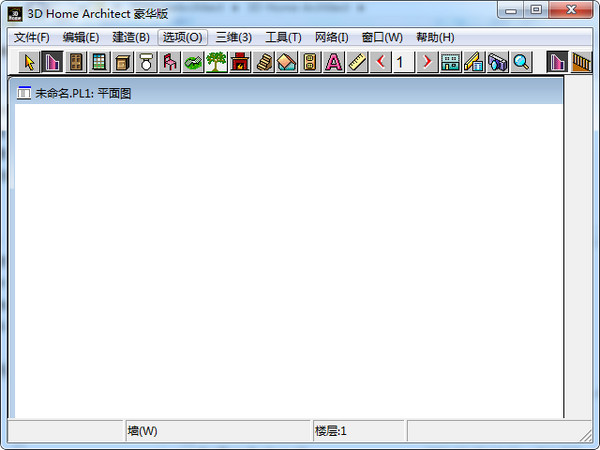Pick the cabinet tool

[122, 62]
